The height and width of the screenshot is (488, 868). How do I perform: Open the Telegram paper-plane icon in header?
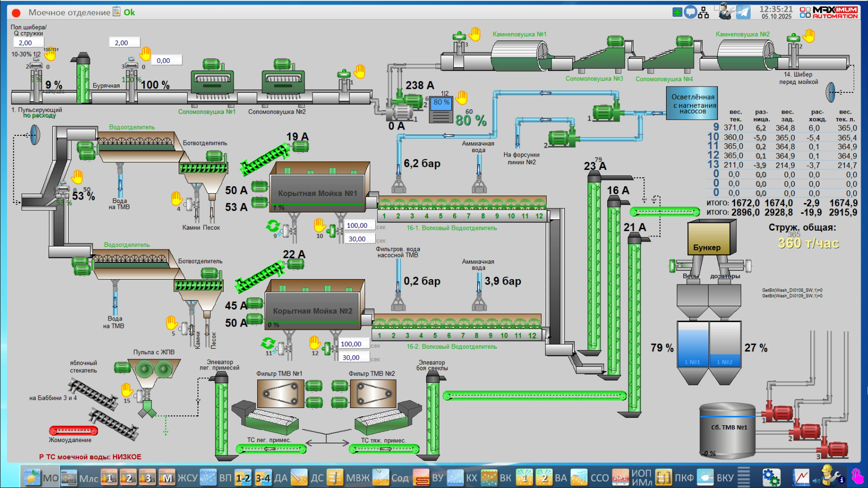[743, 12]
